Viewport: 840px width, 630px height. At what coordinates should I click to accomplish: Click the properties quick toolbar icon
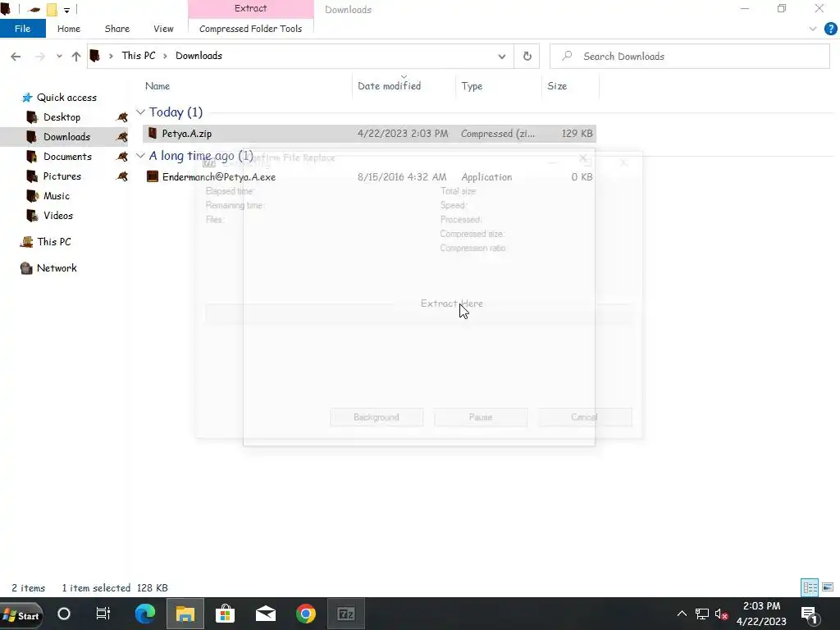coord(34,10)
